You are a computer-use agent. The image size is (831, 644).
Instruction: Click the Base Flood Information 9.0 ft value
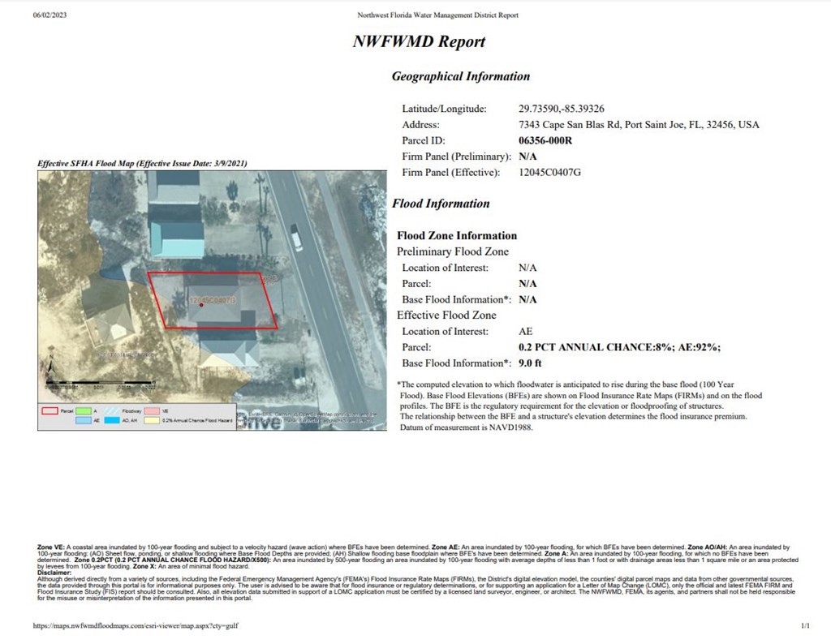tap(531, 363)
